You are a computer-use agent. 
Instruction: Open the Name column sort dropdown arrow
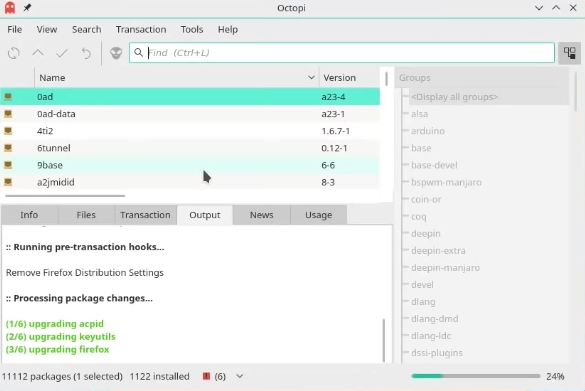pyautogui.click(x=311, y=78)
